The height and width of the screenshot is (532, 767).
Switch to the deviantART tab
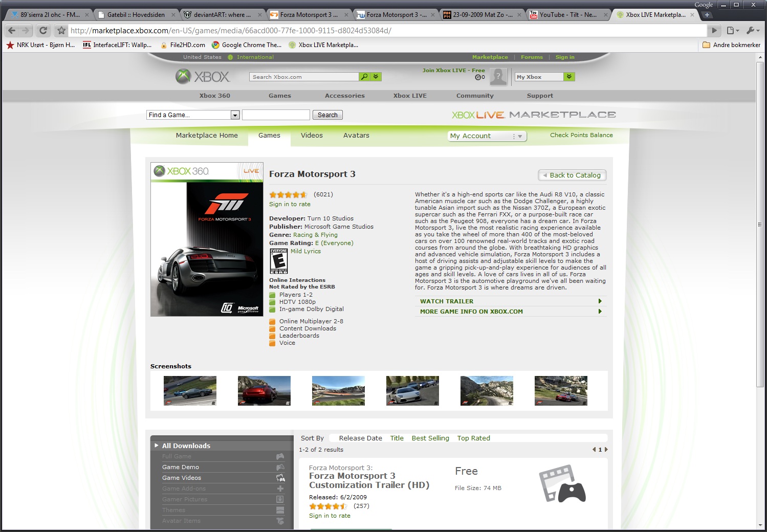tap(223, 15)
